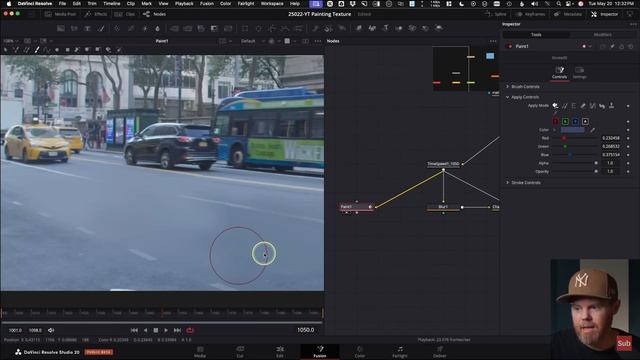Select the Paint1 node in flow
Screen dimensions: 640x360
point(356,207)
